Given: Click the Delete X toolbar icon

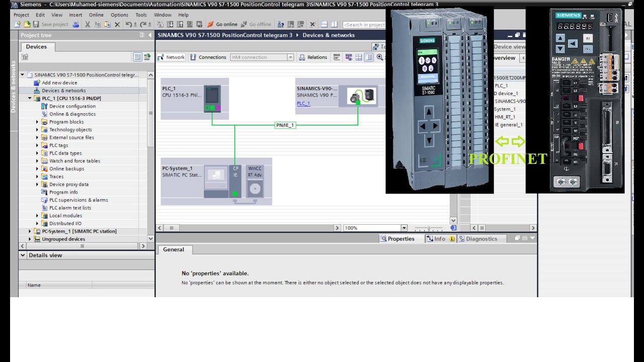Looking at the screenshot, I should 117,24.
